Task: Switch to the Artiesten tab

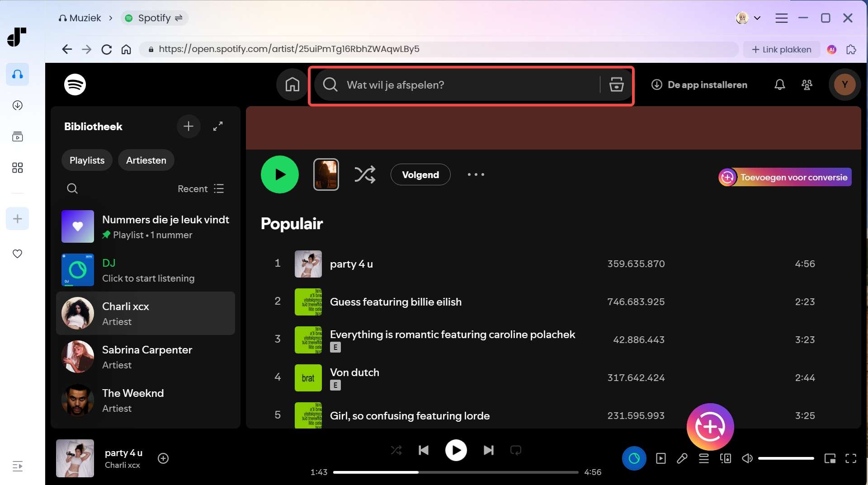Action: tap(146, 160)
